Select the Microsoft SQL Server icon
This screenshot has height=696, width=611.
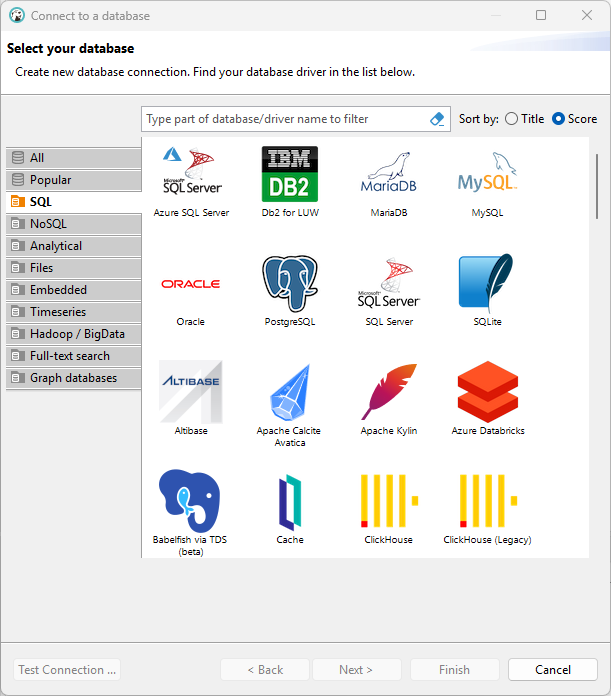pyautogui.click(x=389, y=282)
